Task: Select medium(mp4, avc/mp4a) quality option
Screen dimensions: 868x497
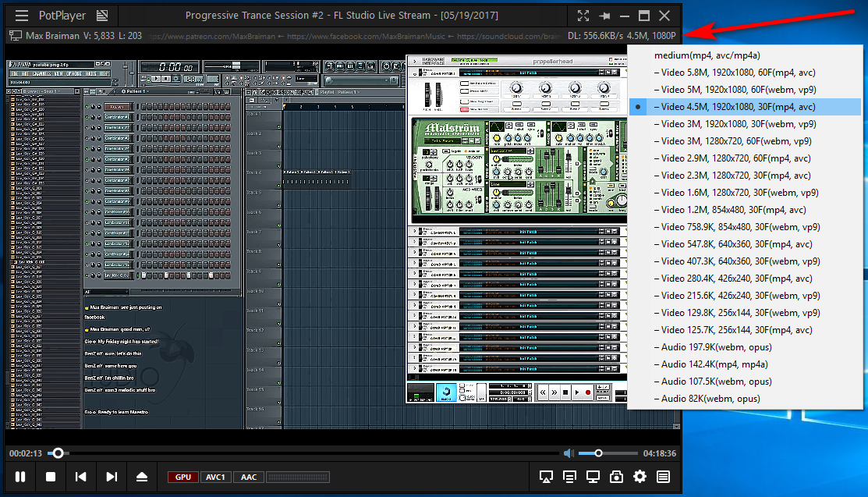Action: point(745,55)
